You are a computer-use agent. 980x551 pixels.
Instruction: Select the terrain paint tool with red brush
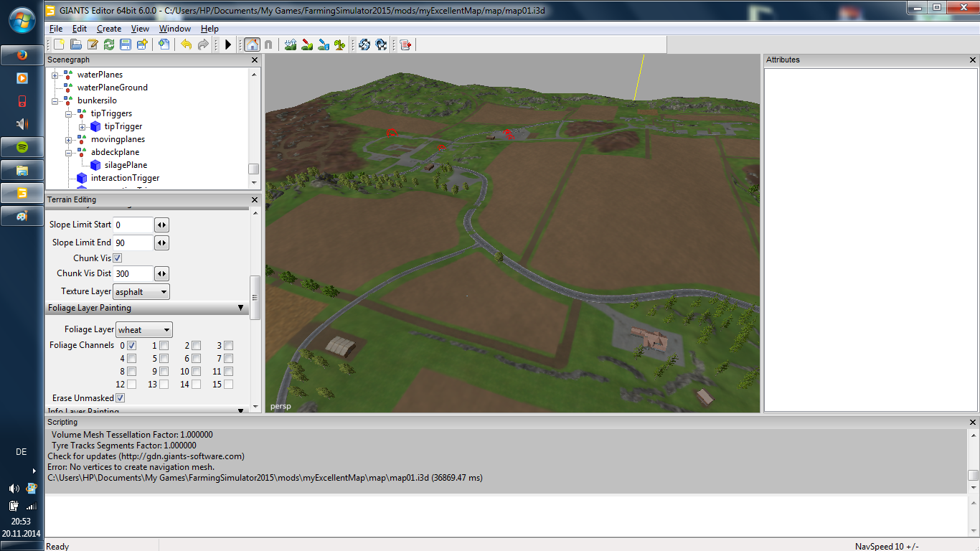(307, 44)
